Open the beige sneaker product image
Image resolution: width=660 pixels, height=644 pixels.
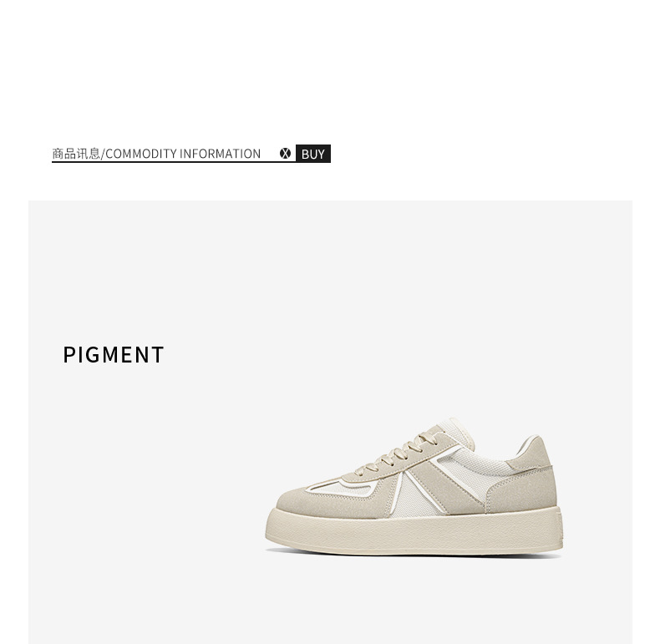click(x=414, y=486)
